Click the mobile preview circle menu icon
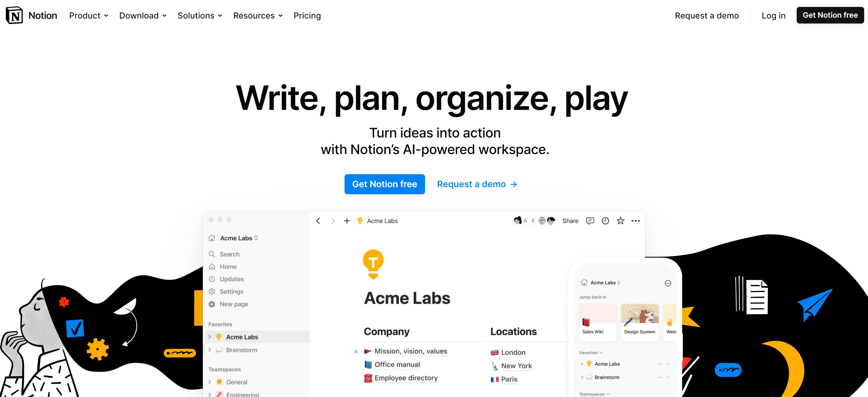The width and height of the screenshot is (868, 397). point(667,283)
